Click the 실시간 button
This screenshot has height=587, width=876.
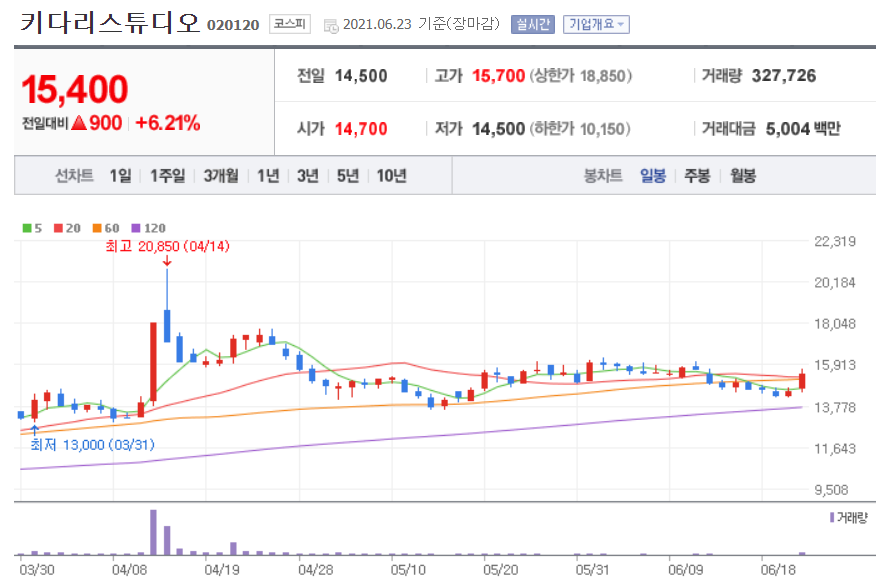coord(532,24)
